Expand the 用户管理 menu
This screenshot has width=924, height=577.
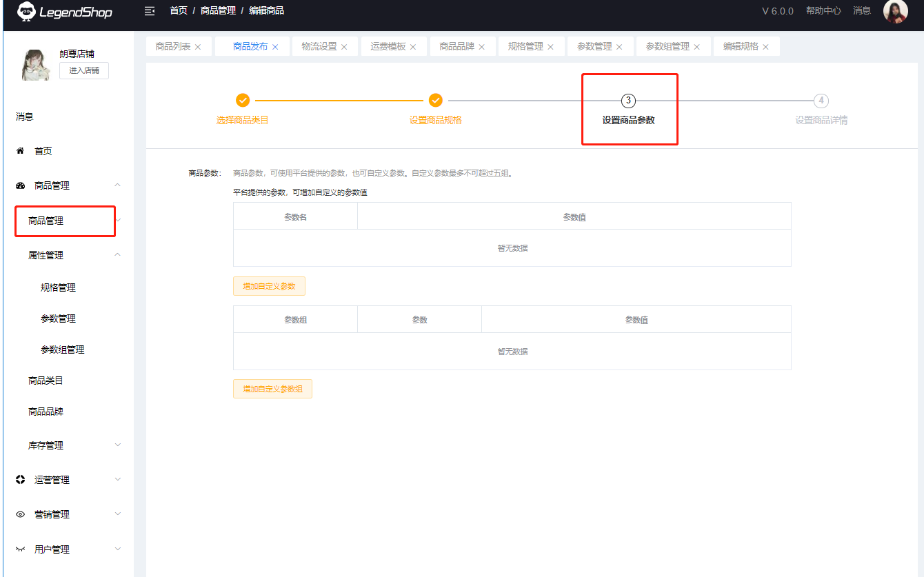(x=117, y=549)
